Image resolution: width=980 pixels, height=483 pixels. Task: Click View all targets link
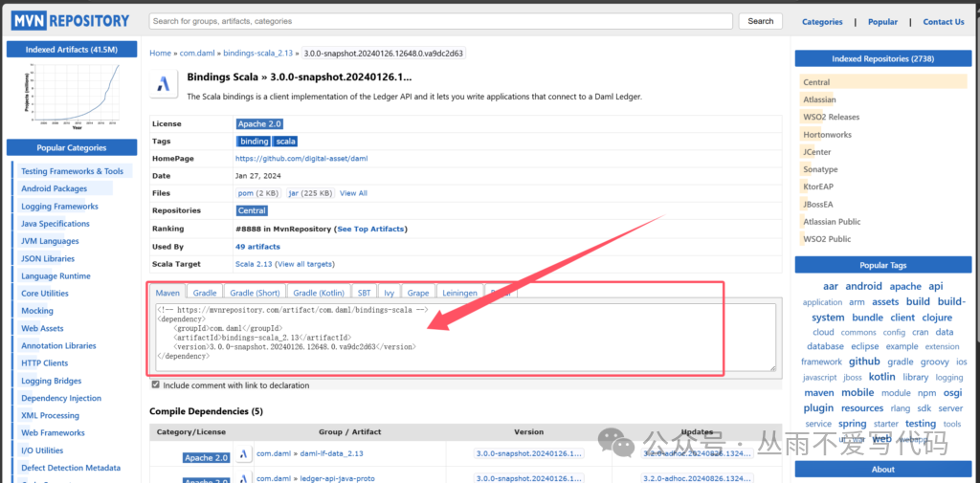[x=304, y=264]
